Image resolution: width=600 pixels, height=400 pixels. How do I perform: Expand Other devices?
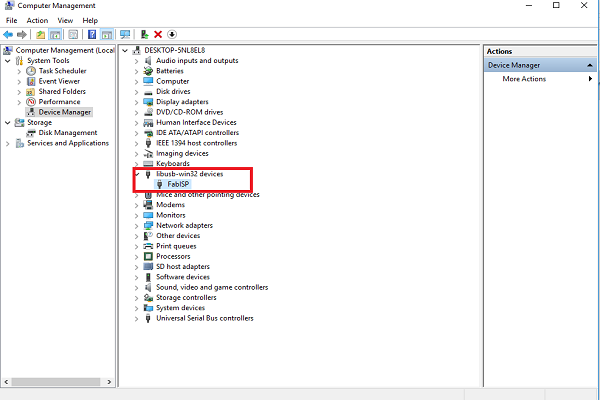tap(136, 236)
